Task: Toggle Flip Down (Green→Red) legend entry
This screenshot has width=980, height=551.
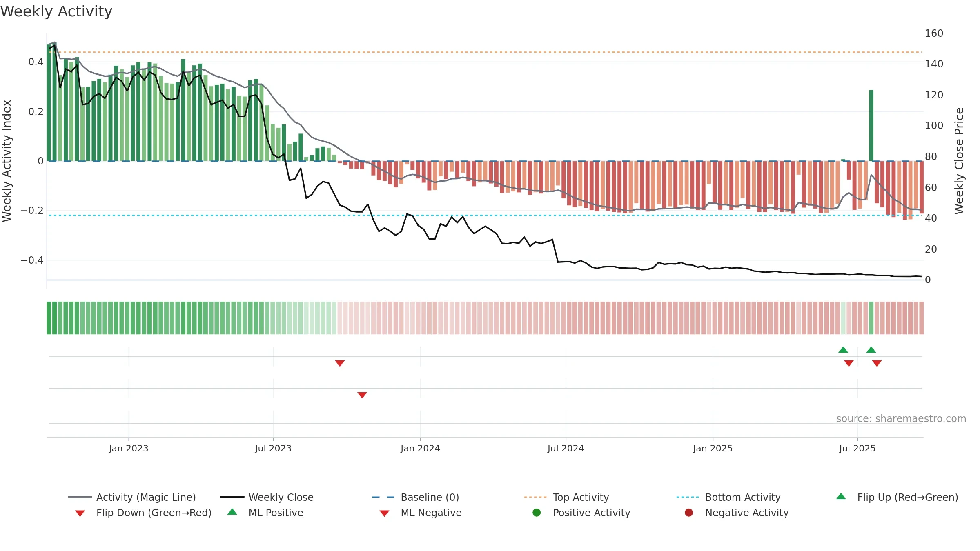Action: click(143, 513)
